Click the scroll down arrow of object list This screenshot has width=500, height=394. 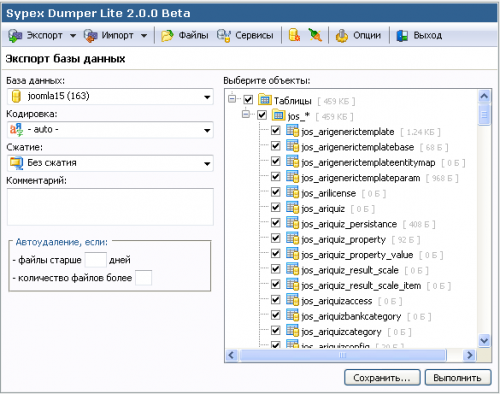(484, 341)
